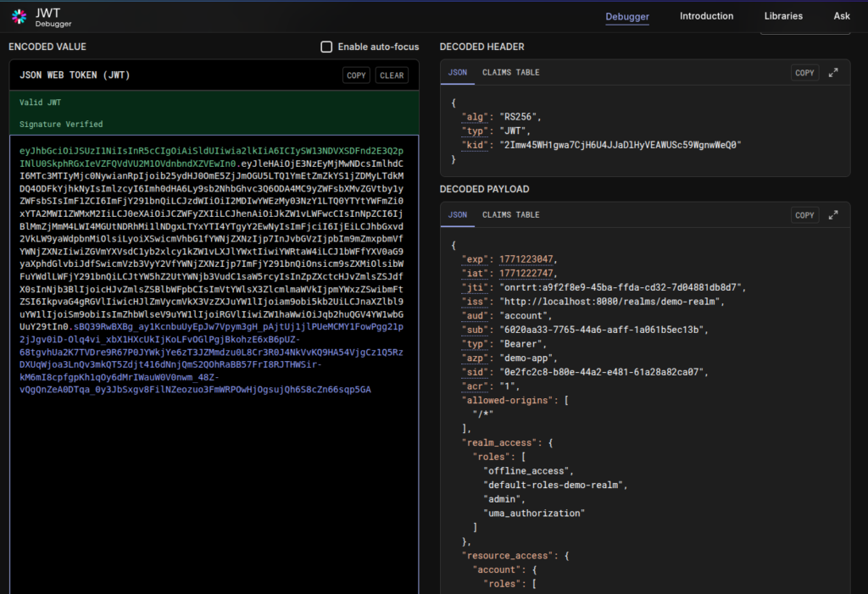
Task: Clear the encoded token value
Action: (x=392, y=75)
